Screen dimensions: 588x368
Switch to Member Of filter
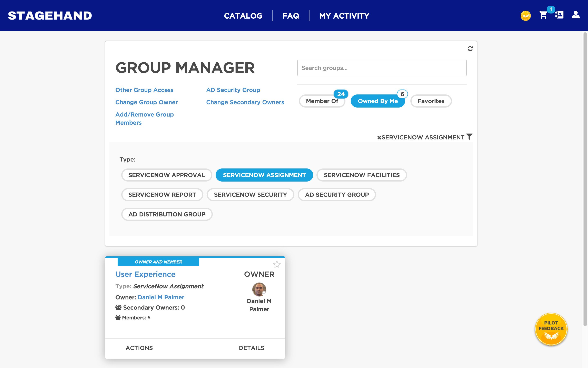[322, 101]
